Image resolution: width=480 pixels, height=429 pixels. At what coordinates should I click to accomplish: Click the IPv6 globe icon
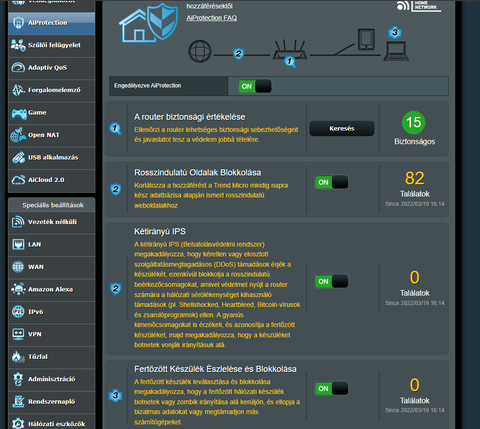18,312
